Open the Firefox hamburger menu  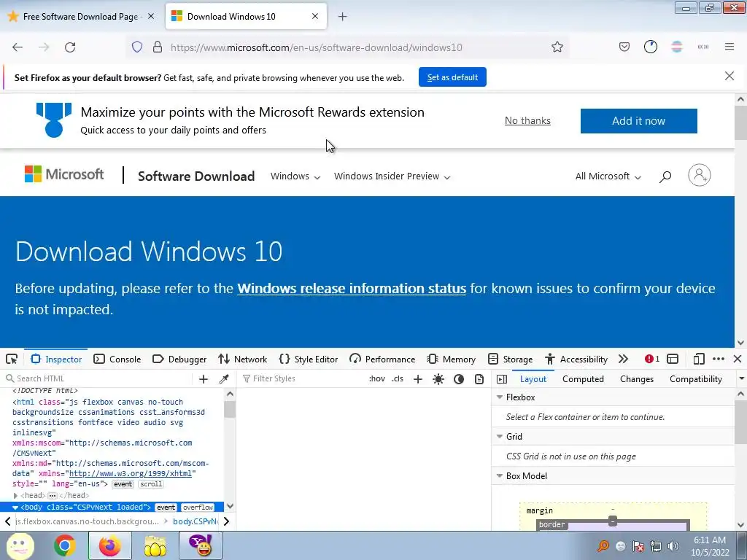click(x=729, y=47)
